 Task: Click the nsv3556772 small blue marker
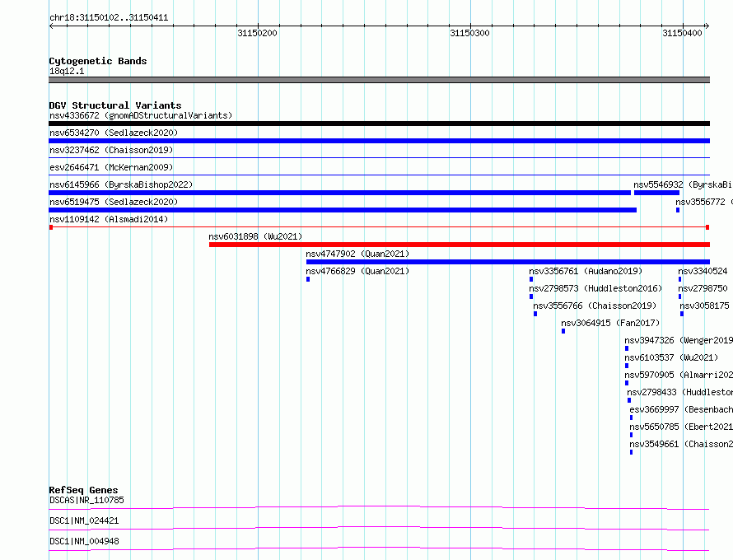(678, 210)
